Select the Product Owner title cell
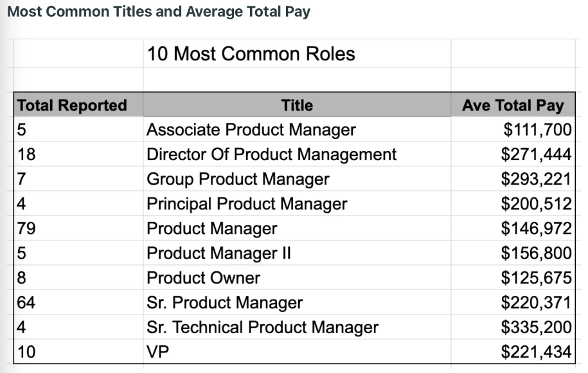Viewport: 588px width, 373px height. [x=297, y=278]
